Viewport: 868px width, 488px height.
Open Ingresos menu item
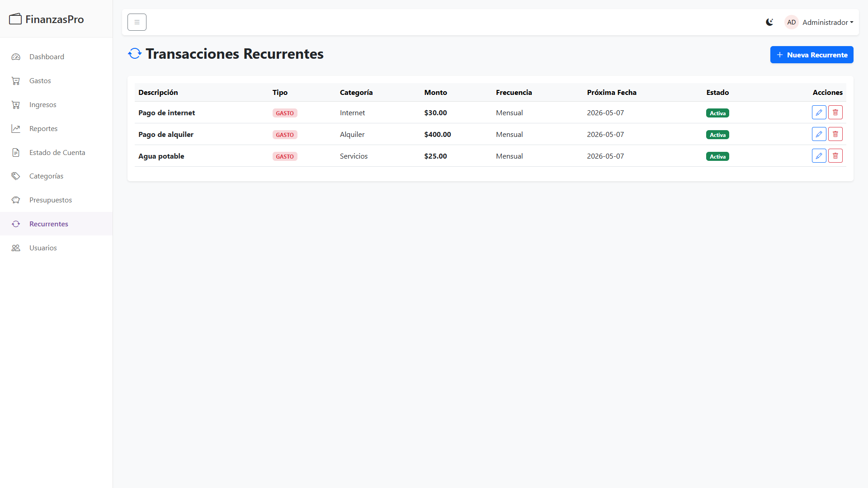[56, 105]
